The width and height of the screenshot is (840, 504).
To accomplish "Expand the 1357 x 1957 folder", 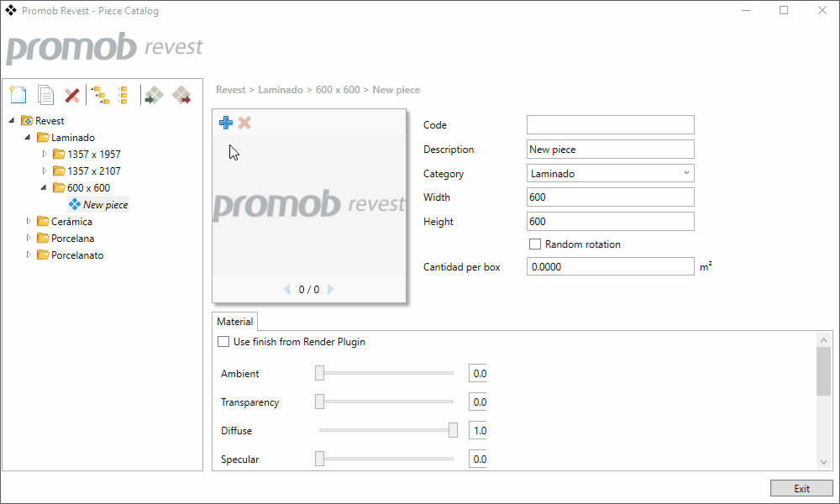I will (45, 154).
